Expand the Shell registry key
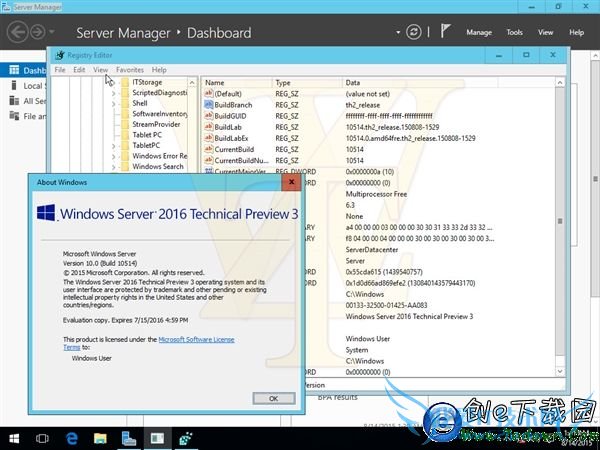 (x=113, y=103)
